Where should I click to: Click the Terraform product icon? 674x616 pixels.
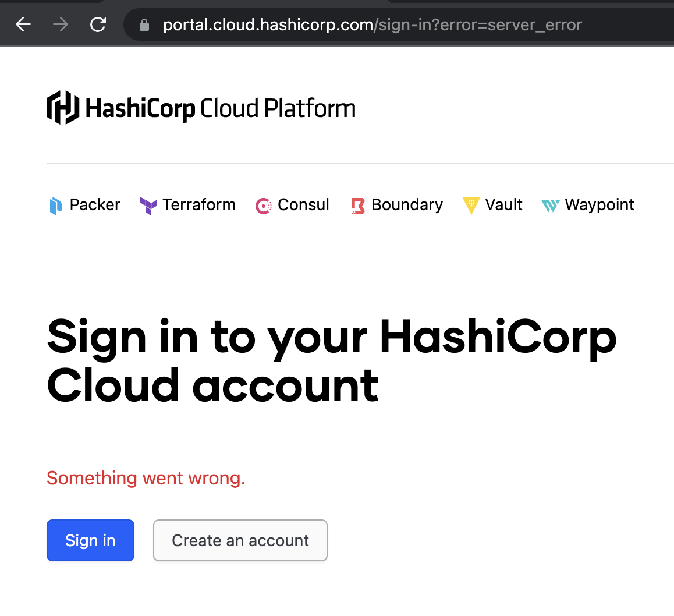tap(148, 206)
